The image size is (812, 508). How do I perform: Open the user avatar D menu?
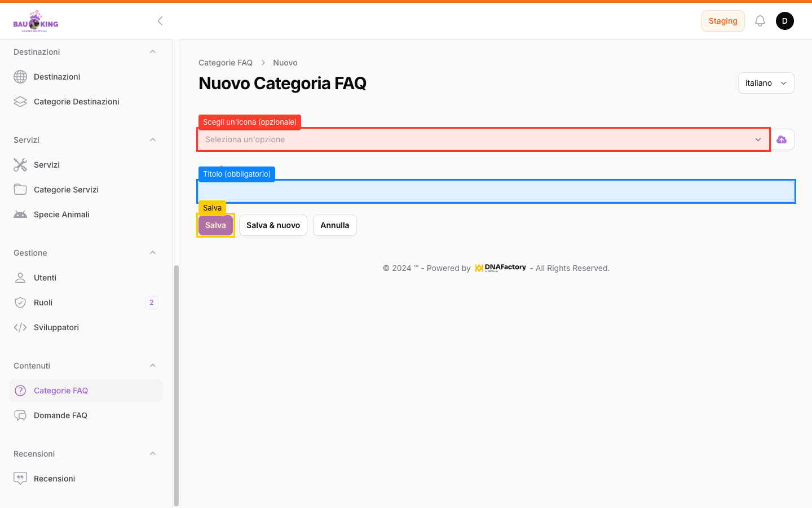784,21
